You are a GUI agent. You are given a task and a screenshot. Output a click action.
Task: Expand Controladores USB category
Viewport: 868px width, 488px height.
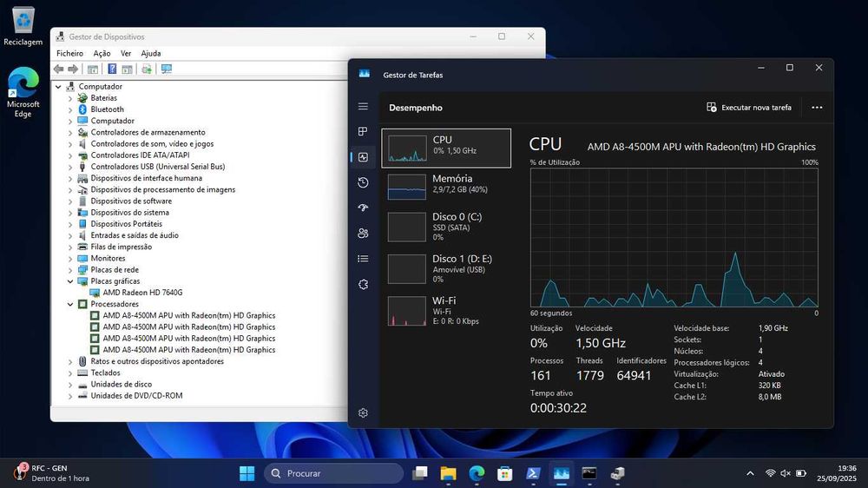(x=70, y=167)
